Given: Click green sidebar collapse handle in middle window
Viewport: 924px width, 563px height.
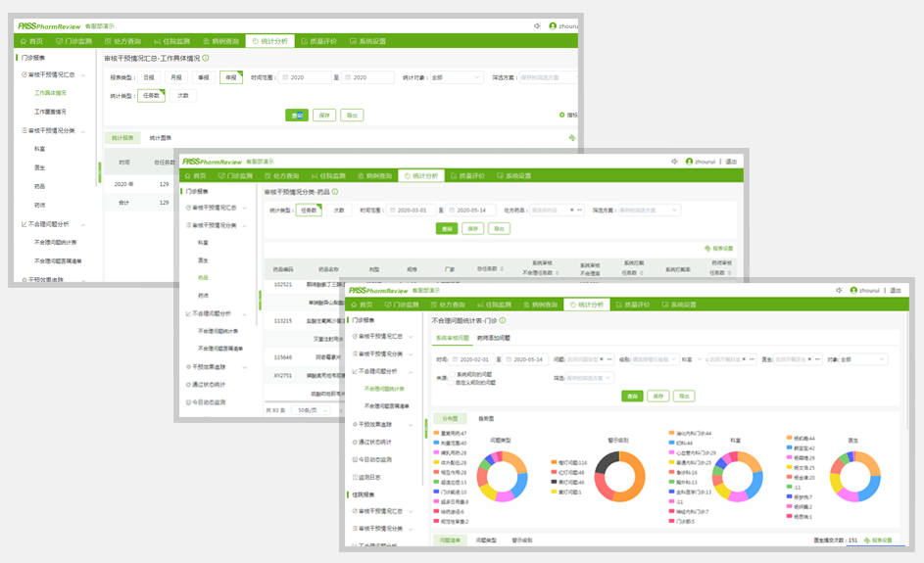Looking at the screenshot, I should [260, 301].
